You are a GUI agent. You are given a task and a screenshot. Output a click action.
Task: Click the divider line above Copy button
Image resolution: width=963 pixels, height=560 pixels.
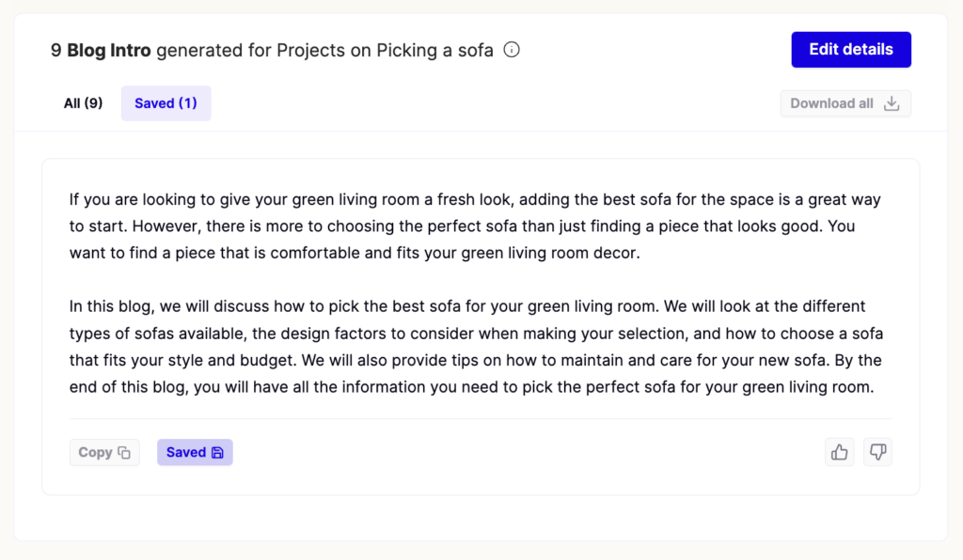tap(480, 418)
